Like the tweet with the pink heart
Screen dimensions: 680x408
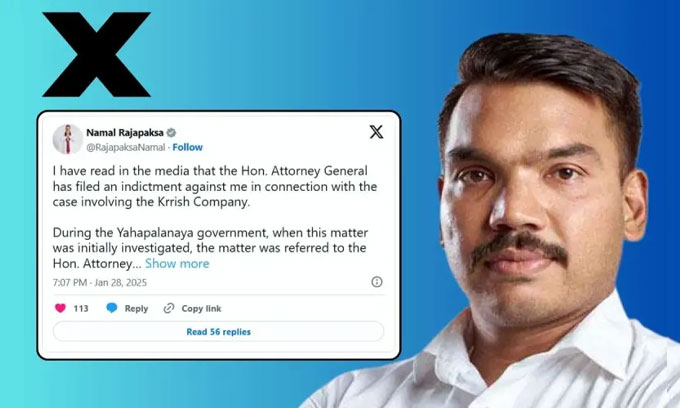[x=60, y=308]
